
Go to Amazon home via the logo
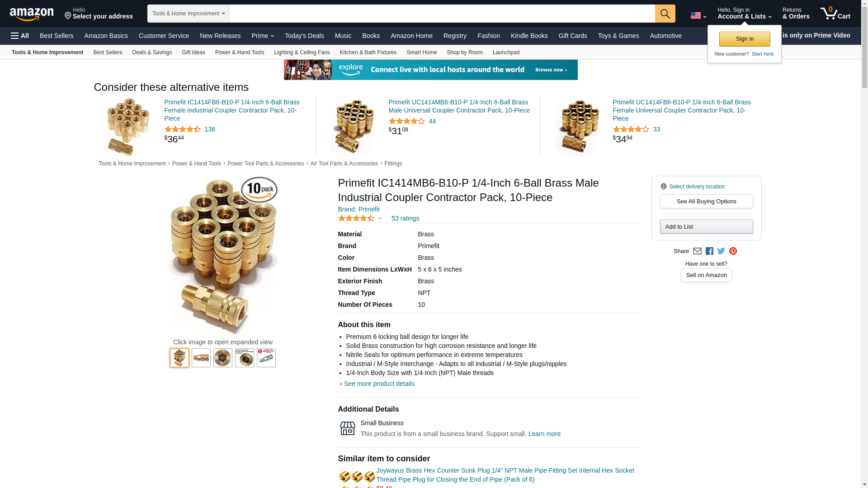point(32,14)
